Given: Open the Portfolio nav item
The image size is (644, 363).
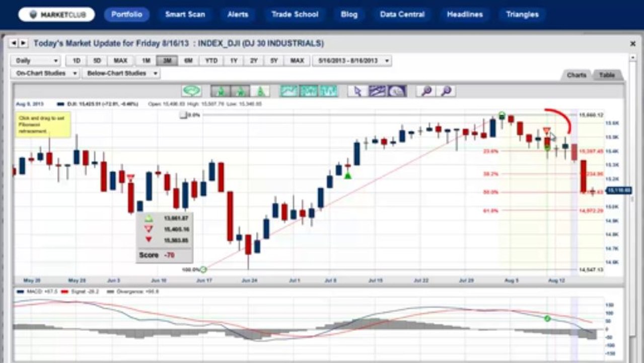Looking at the screenshot, I should click(x=126, y=15).
